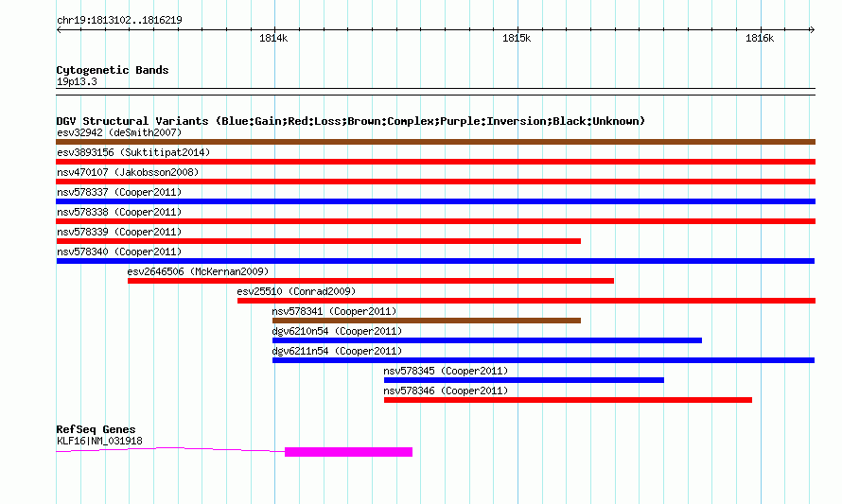Open esv25510 (Conrad2009) label

click(x=296, y=291)
